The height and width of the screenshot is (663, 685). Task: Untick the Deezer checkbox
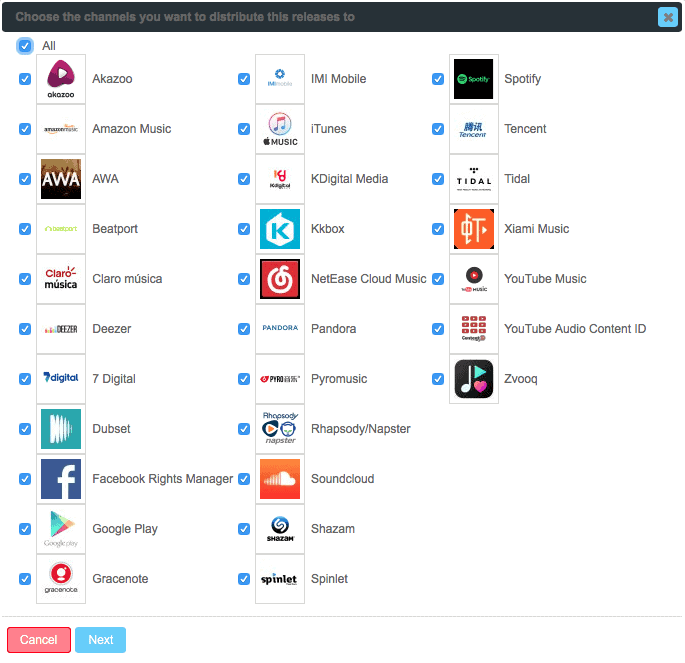coord(25,329)
